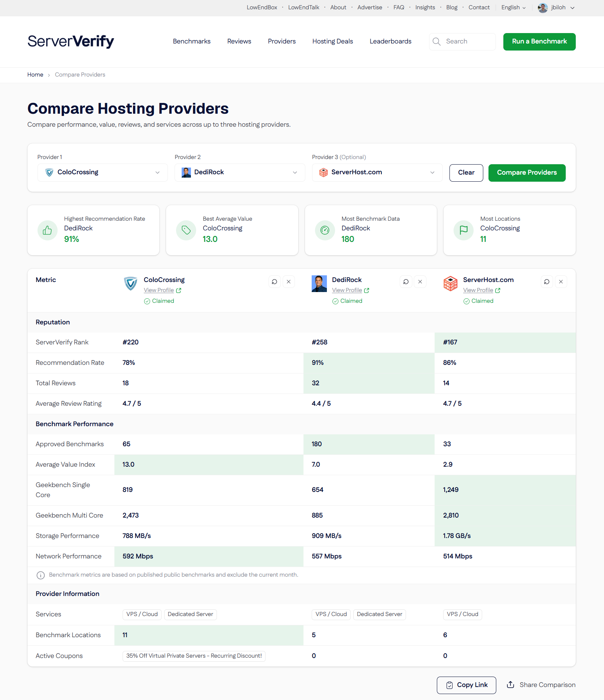Click the Contact top bar link

pos(479,7)
